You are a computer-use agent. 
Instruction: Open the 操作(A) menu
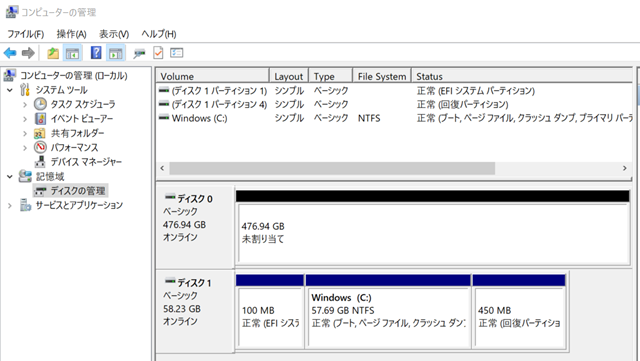(x=71, y=34)
